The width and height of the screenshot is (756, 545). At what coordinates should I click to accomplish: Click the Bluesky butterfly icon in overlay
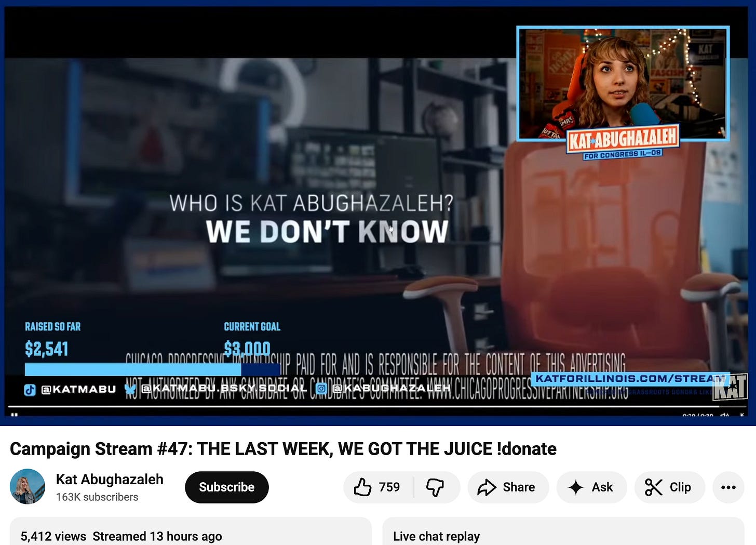click(130, 389)
